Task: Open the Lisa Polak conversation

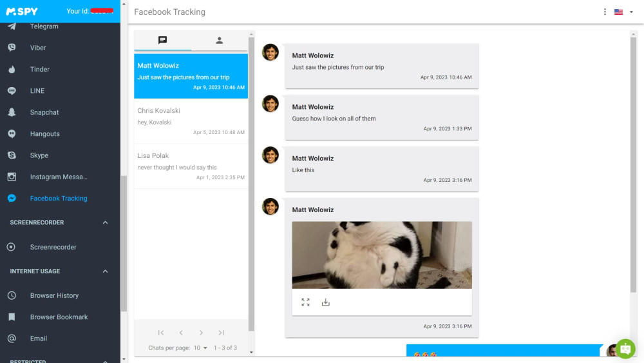Action: 191,166
